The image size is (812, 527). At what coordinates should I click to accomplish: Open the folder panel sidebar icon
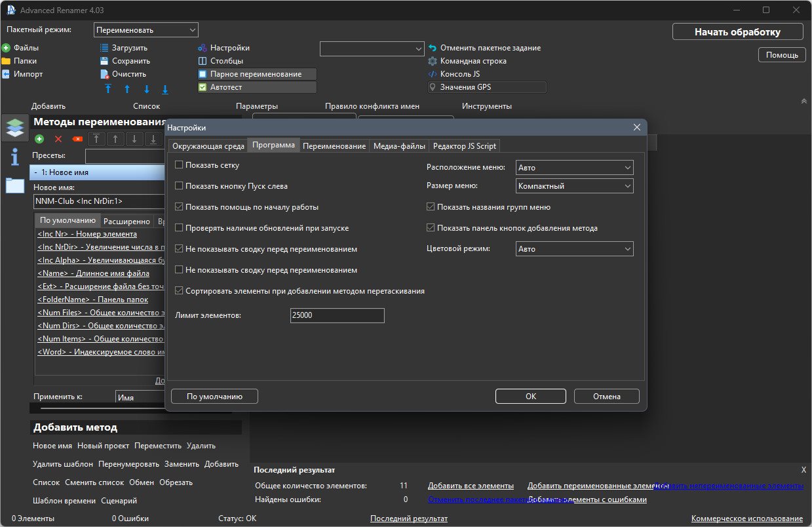[15, 185]
